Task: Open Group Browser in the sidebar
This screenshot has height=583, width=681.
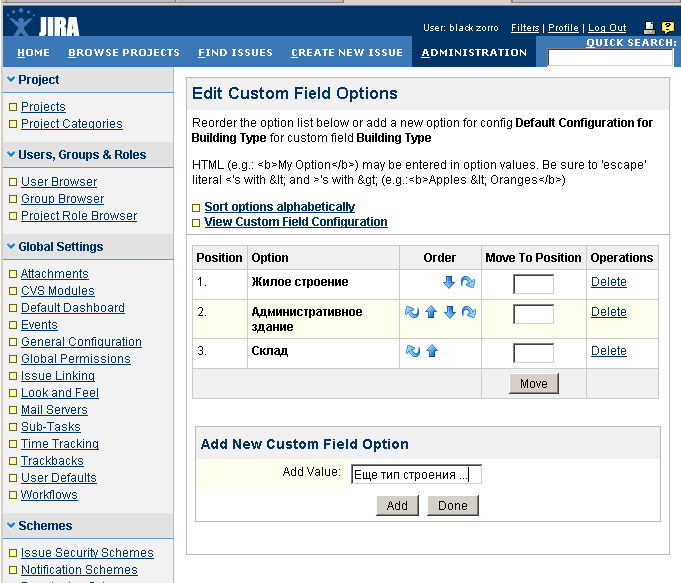Action: click(63, 199)
